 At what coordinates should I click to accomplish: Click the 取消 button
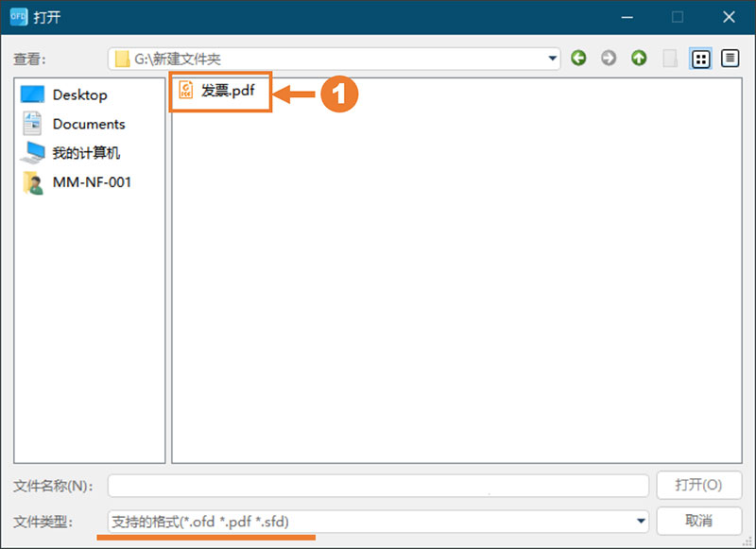coord(698,521)
